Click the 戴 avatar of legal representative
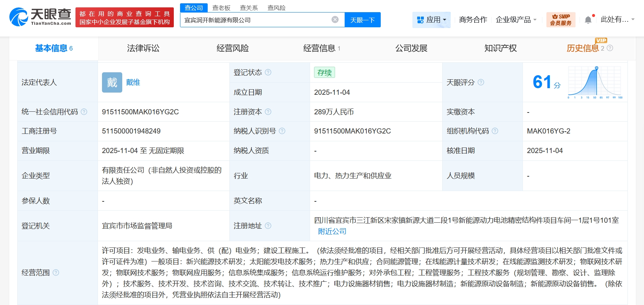The height and width of the screenshot is (305, 644). pos(112,82)
